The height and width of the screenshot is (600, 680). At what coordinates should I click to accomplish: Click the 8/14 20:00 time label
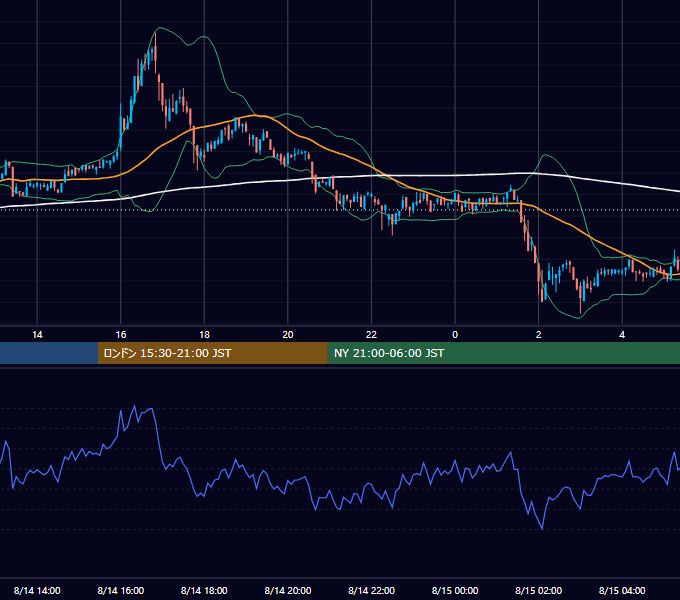[288, 590]
